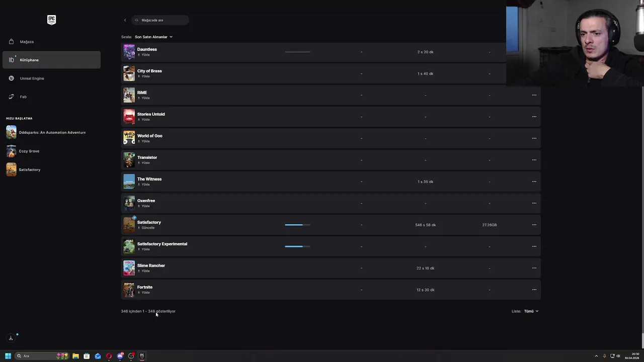
Task: Click the Oxenfree game cover
Action: pyautogui.click(x=129, y=203)
